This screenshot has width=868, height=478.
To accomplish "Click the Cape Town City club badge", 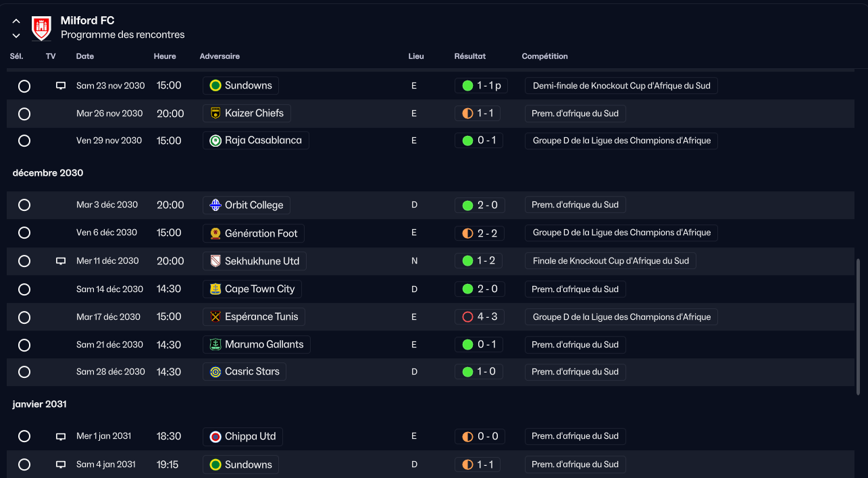I will tap(215, 289).
